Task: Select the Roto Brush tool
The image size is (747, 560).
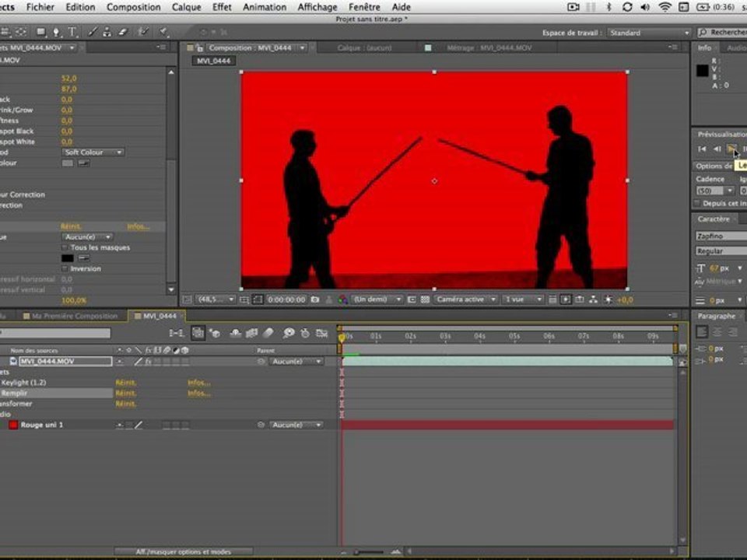Action: point(143,33)
